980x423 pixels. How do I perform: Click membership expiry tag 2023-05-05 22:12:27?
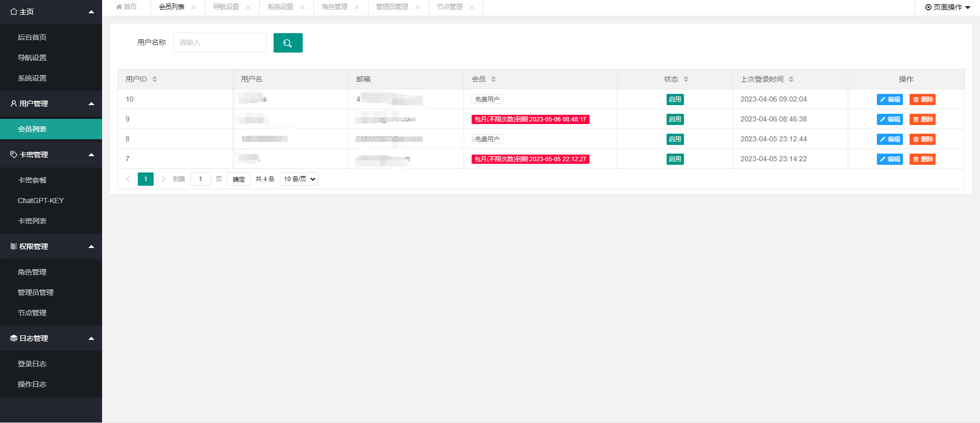[530, 159]
